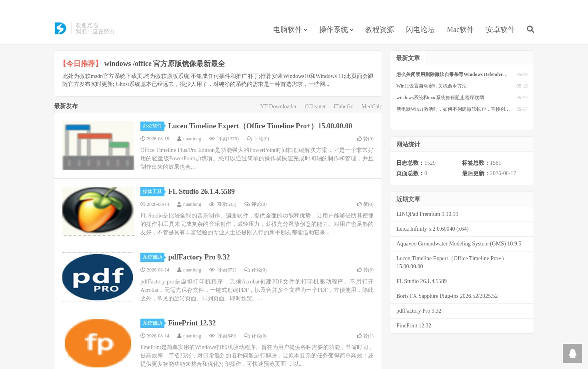Click the 2026-08-15 date of Lucen post
Screen dimensions: 588x369
[155, 139]
